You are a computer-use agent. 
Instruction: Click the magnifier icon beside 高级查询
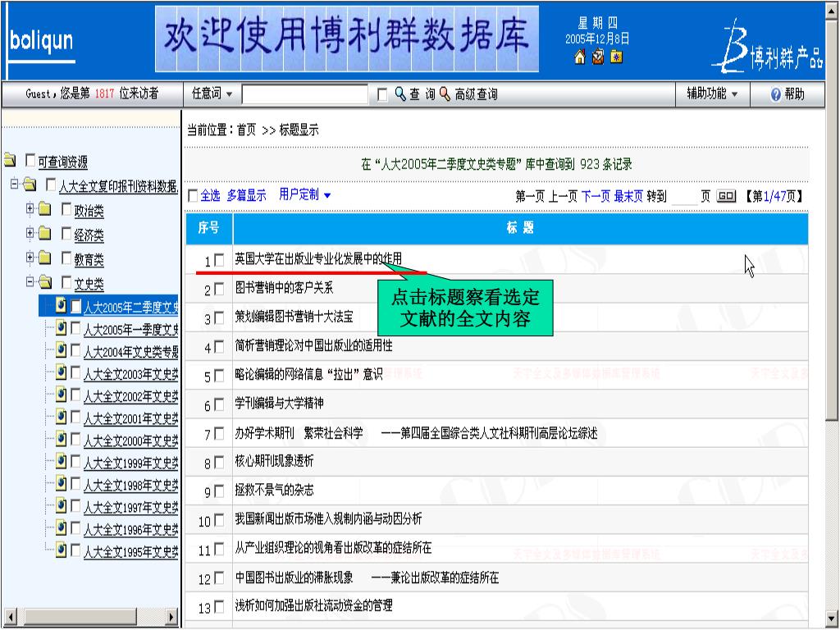[445, 94]
